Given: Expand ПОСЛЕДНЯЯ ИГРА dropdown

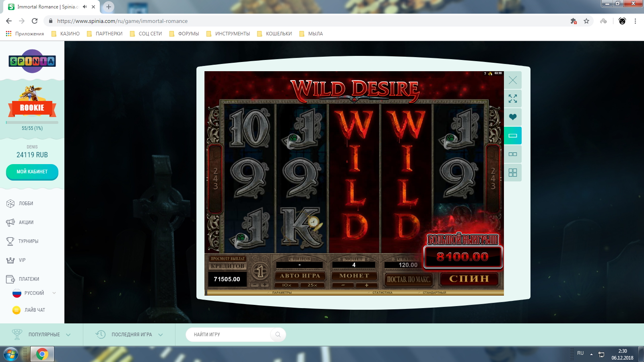Looking at the screenshot, I should (129, 335).
